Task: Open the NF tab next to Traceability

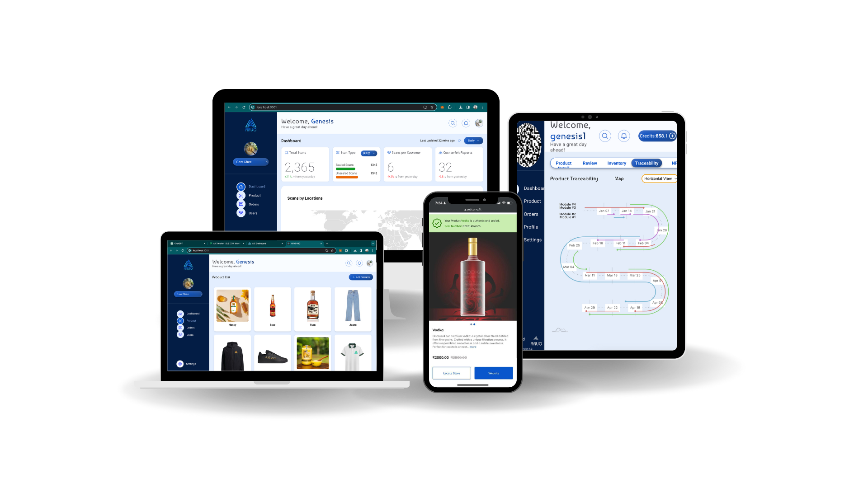Action: (x=672, y=163)
